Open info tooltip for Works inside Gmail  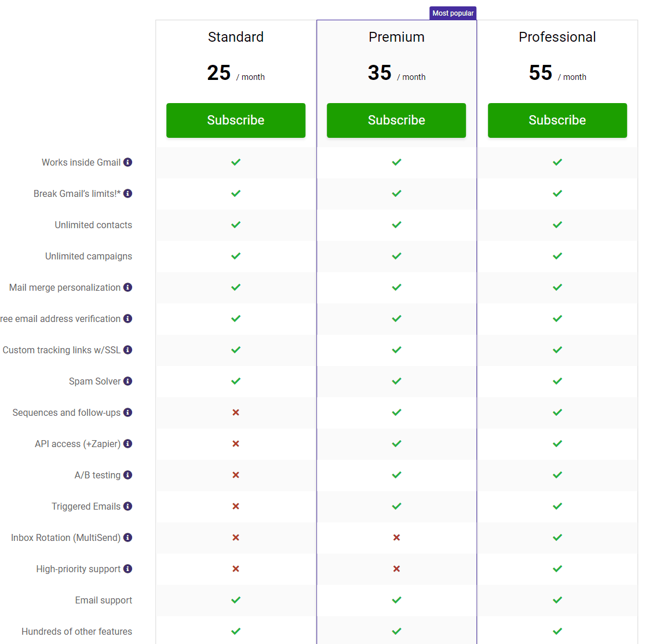coord(127,162)
